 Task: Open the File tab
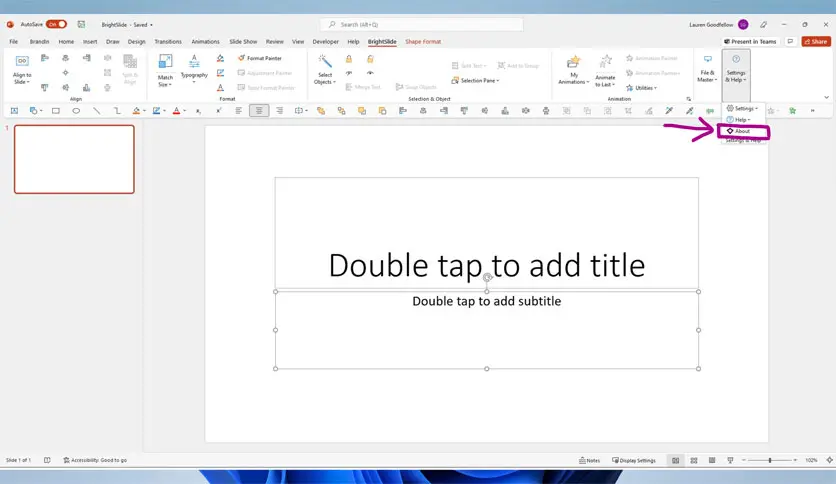[x=13, y=42]
